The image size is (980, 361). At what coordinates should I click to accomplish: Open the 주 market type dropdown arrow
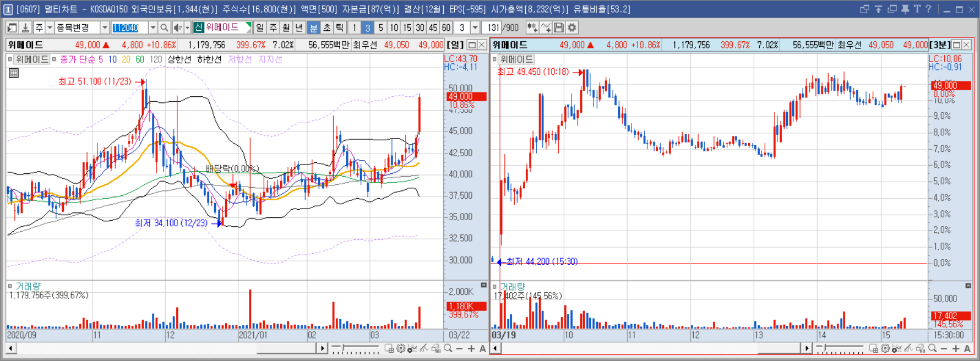point(50,28)
